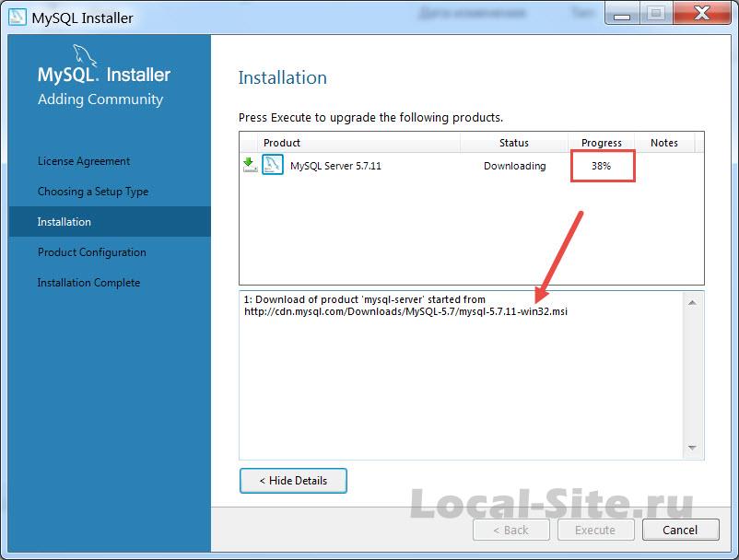Open the License Agreement step
The image size is (739, 560).
pyautogui.click(x=84, y=161)
